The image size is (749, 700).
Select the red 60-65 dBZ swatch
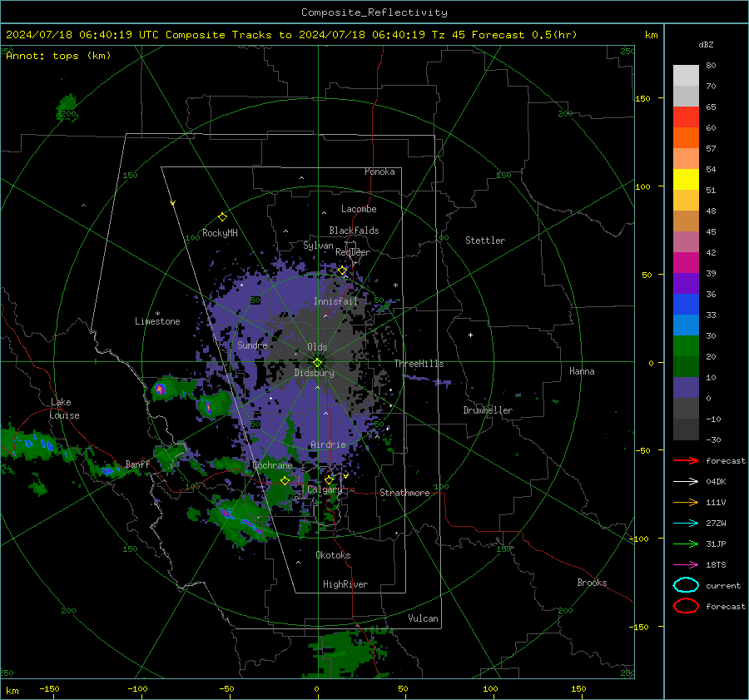point(686,117)
